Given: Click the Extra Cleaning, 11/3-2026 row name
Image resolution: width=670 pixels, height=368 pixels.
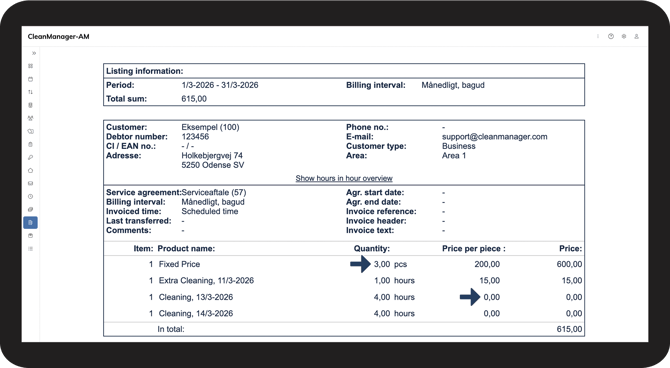Looking at the screenshot, I should pos(206,280).
